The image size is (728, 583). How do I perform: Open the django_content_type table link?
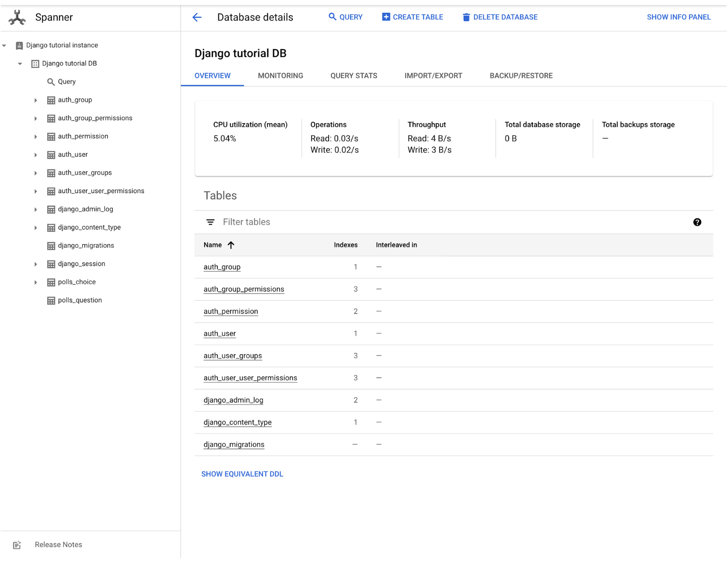coord(238,422)
